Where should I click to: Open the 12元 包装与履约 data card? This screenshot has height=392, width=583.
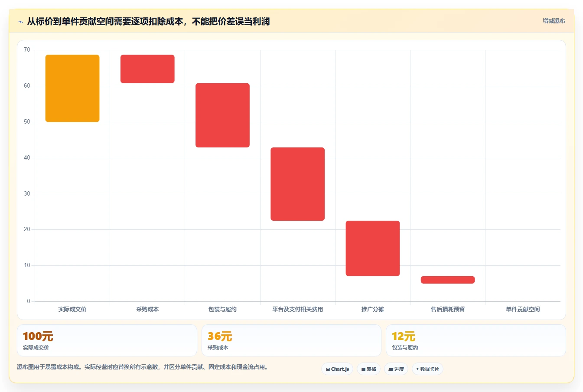pos(476,340)
